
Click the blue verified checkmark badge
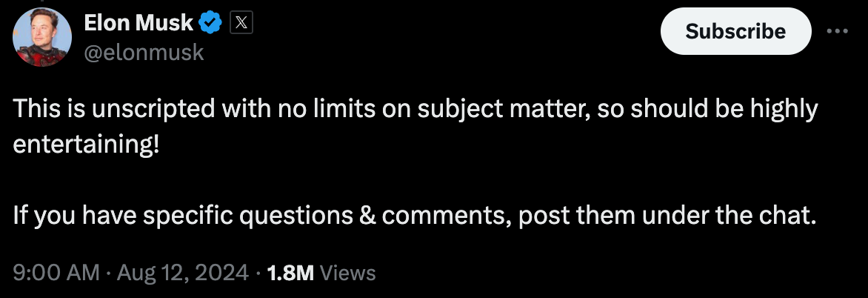point(213,24)
